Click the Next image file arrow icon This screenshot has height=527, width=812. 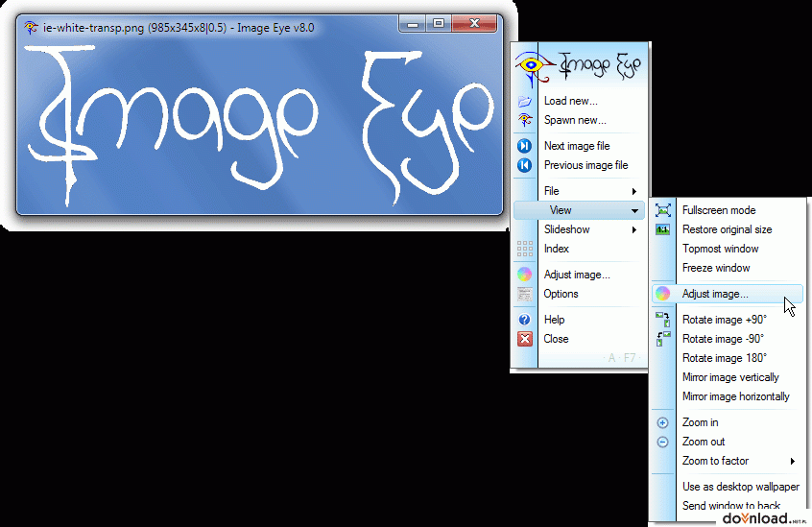click(525, 146)
